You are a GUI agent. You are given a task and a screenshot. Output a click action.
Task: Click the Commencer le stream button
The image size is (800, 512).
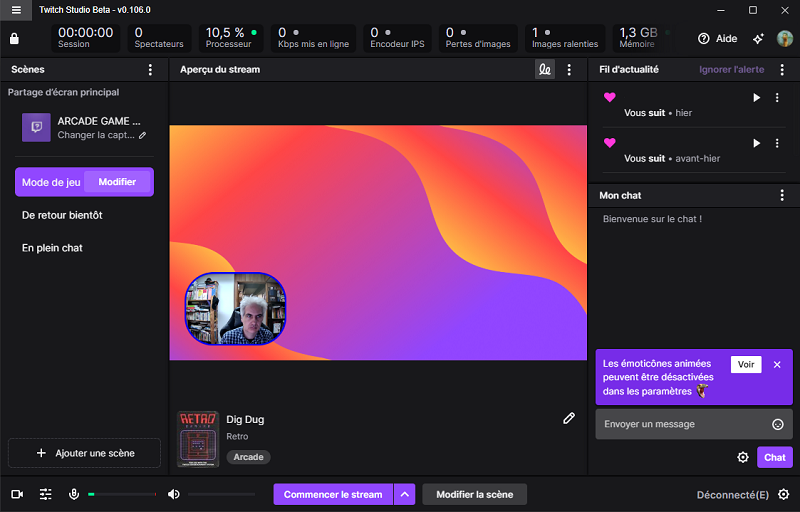[x=332, y=494]
